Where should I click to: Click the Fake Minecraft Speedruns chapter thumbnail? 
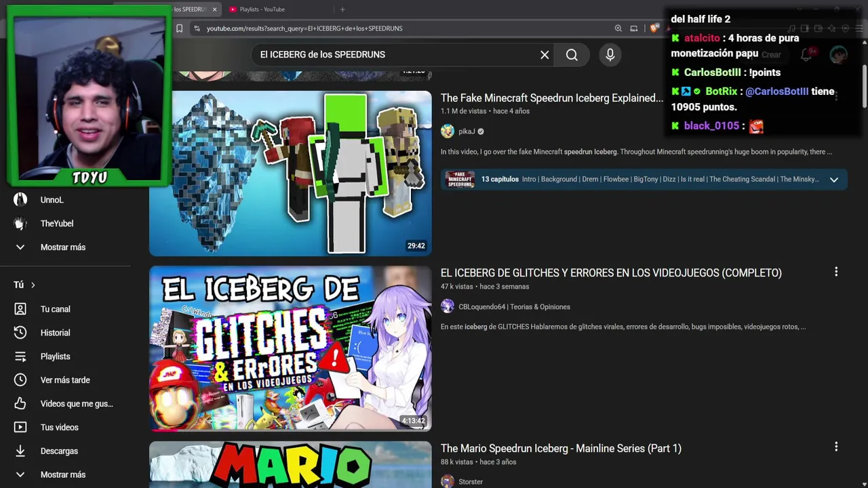pos(460,180)
